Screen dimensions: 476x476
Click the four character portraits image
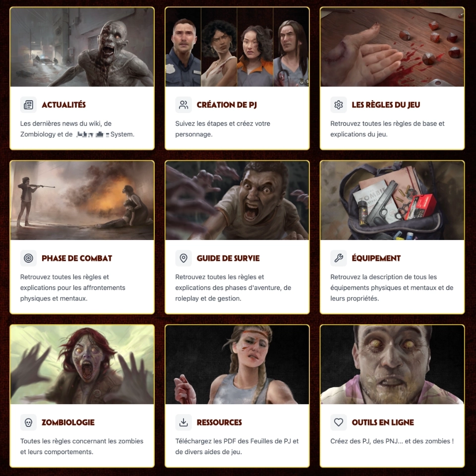click(237, 47)
